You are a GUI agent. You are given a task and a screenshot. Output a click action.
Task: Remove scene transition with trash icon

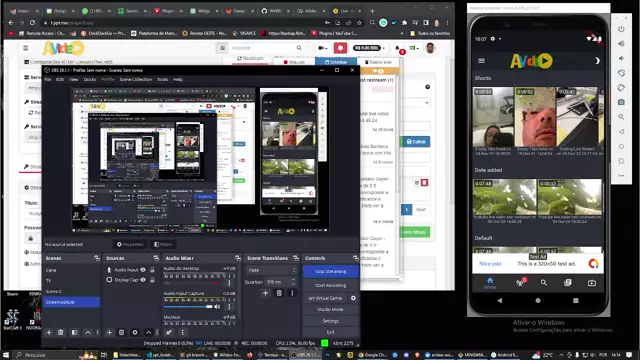pyautogui.click(x=279, y=293)
